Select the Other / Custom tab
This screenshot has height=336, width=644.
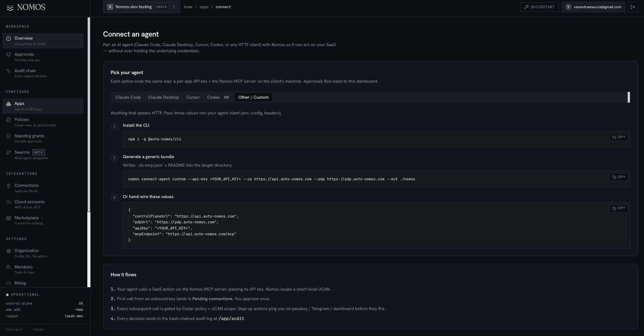click(x=253, y=97)
